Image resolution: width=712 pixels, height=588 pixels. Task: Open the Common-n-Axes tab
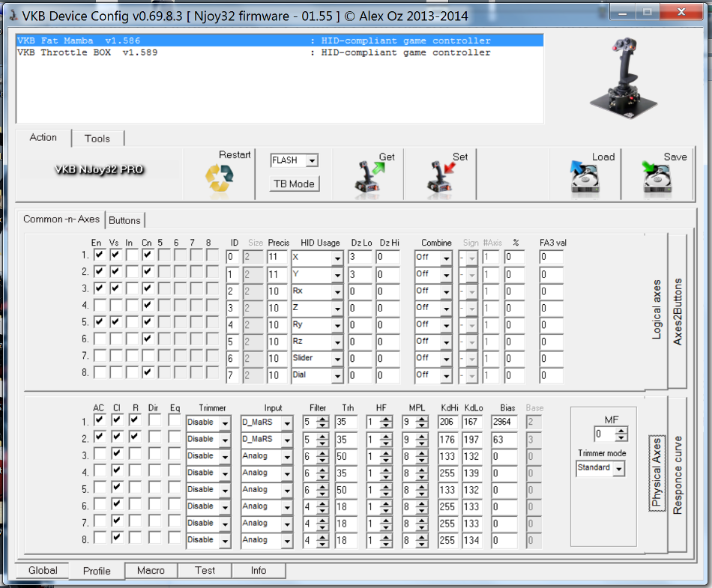coord(61,219)
